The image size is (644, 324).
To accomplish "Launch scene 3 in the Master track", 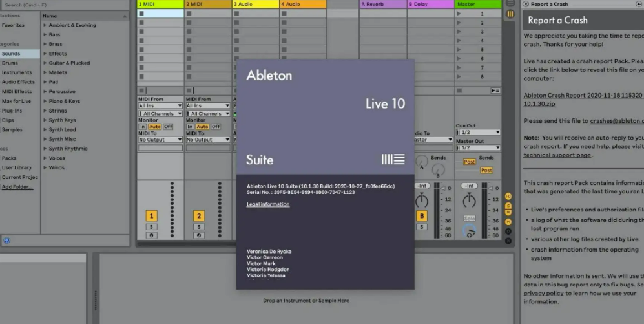I will tap(459, 32).
